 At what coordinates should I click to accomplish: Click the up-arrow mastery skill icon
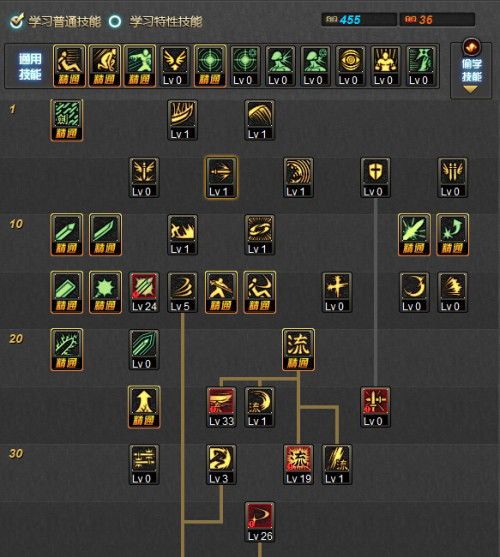click(144, 407)
